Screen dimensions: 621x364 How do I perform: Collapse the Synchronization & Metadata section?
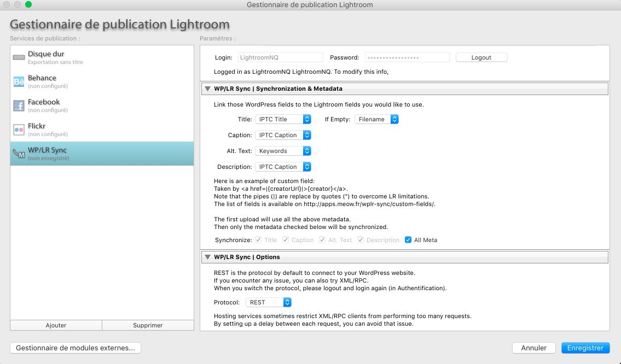(x=207, y=89)
